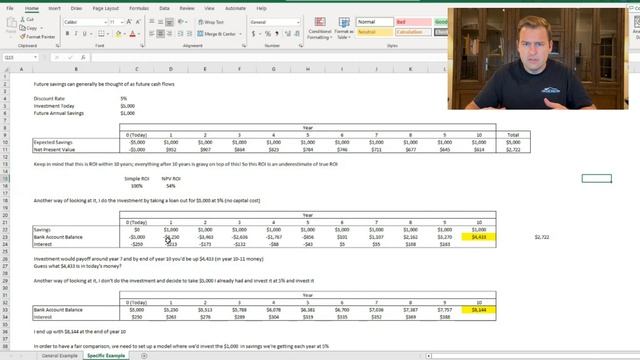The width and height of the screenshot is (640, 360).
Task: Click the Name Box cell reference field
Action: (18, 58)
